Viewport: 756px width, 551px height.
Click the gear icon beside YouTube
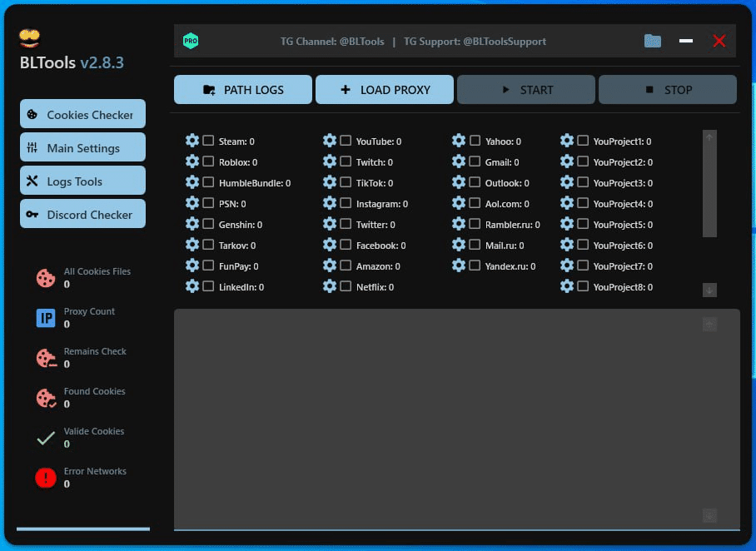(x=330, y=141)
